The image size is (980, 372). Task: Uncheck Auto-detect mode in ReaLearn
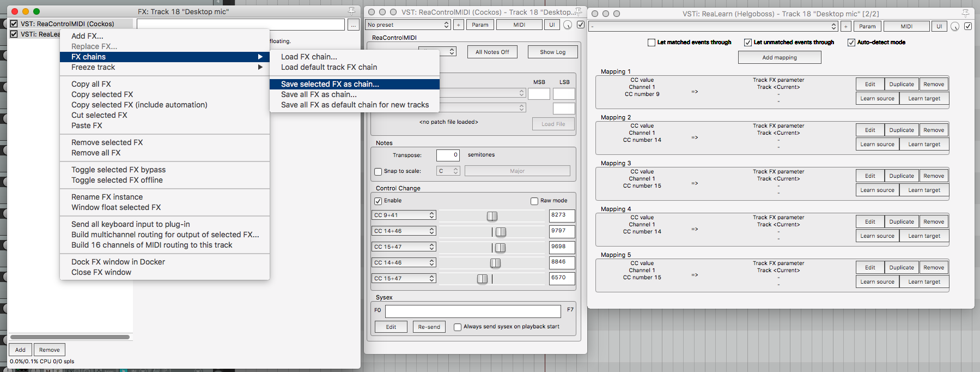(851, 43)
